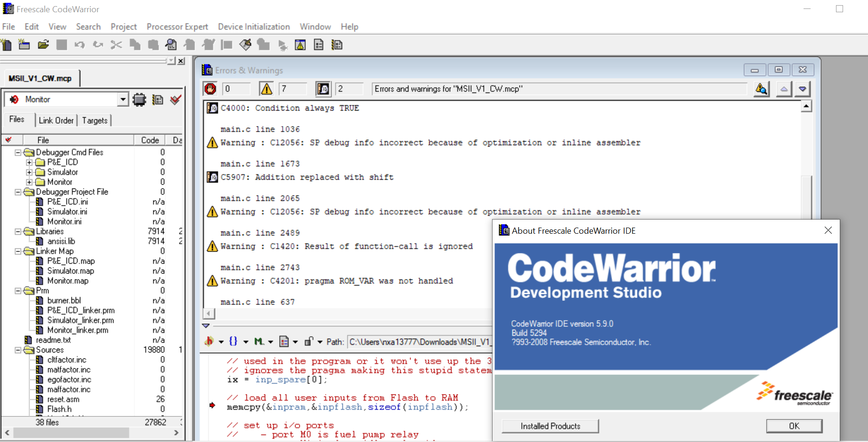Open the Monitor target dropdown
The image size is (868, 442).
123,99
